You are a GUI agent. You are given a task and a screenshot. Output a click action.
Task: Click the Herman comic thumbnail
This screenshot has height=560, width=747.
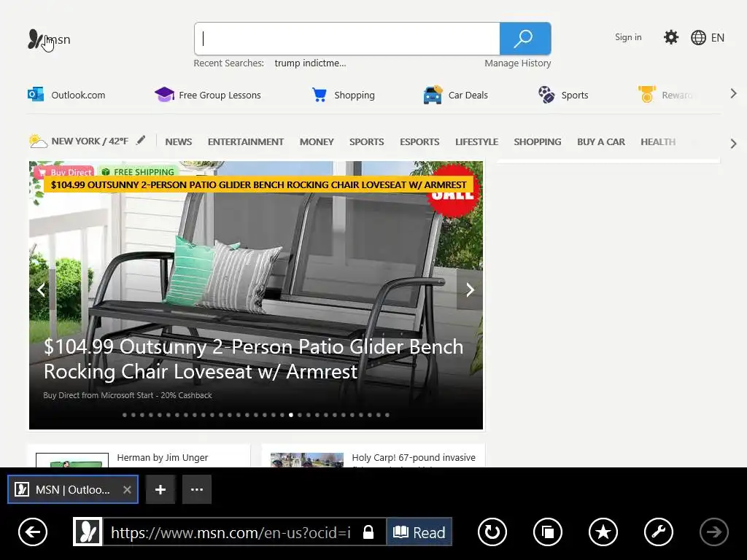pos(72,460)
